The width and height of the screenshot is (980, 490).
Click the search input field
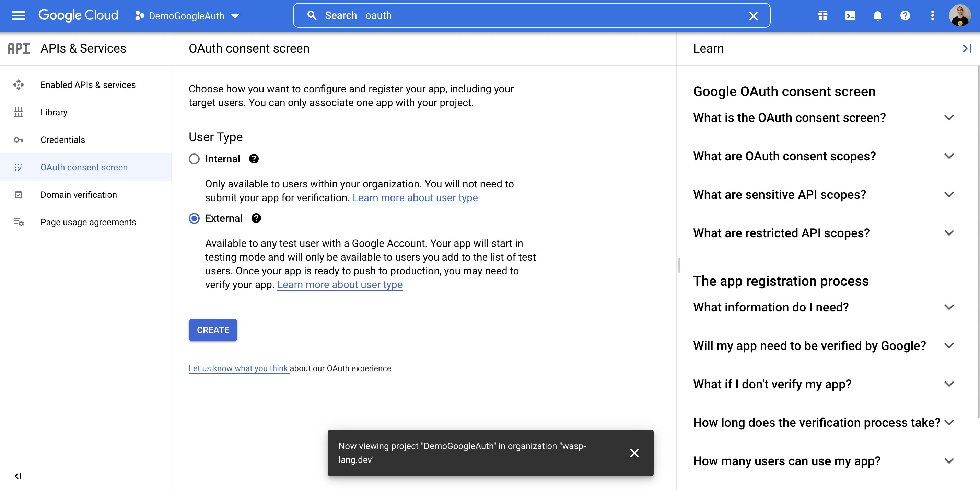[531, 15]
